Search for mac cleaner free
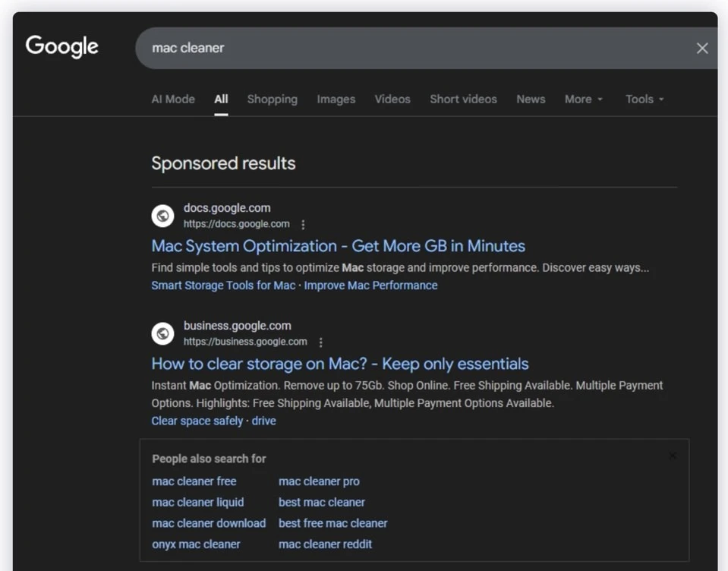This screenshot has height=571, width=728. pyautogui.click(x=194, y=481)
